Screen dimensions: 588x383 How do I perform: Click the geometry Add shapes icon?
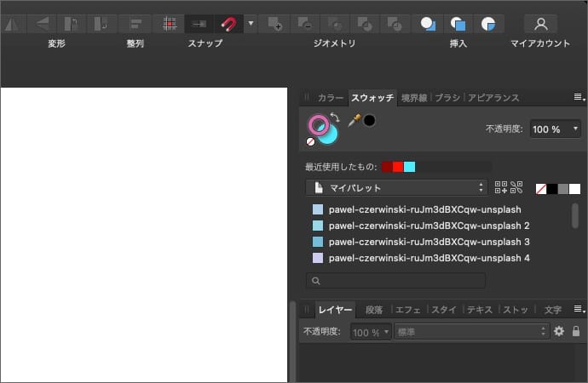tap(275, 24)
